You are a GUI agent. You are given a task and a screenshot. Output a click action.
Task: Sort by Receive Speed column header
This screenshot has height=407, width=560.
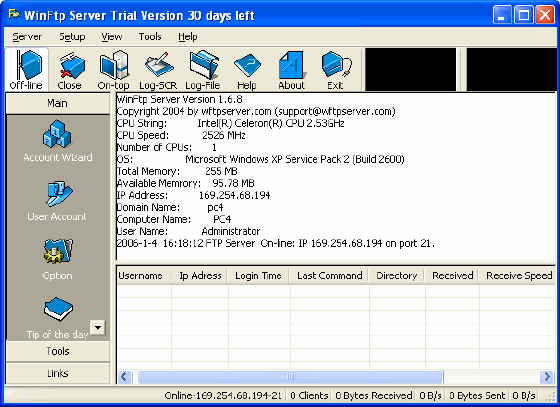tap(518, 276)
